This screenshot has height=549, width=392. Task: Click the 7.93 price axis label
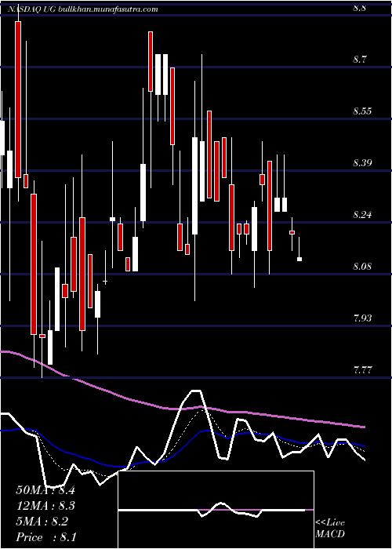[362, 318]
